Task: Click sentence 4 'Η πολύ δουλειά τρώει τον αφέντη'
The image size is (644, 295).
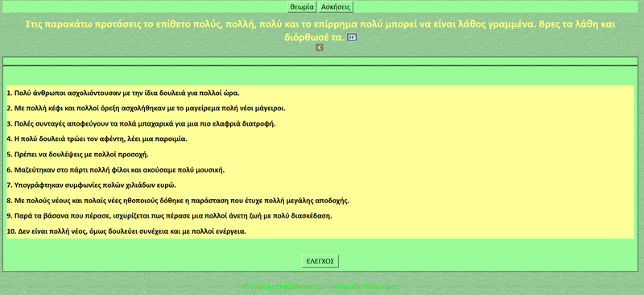Action: [97, 139]
